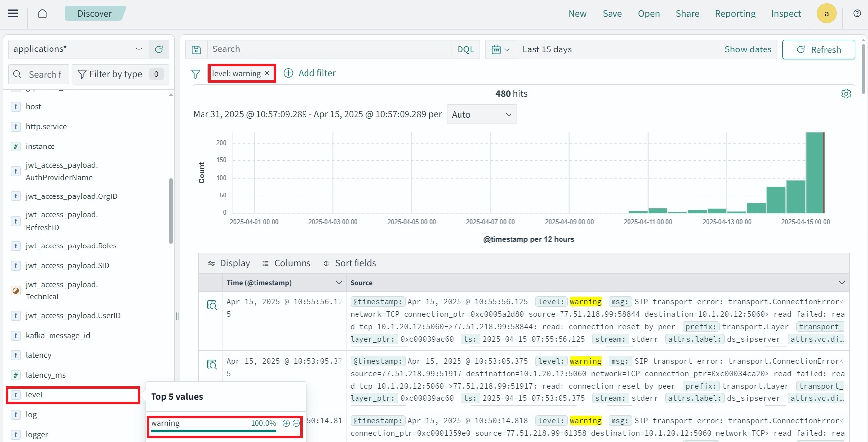868x442 pixels.
Task: Click the jwt_access_payload.Technical boolean field icon
Action: pos(16,291)
